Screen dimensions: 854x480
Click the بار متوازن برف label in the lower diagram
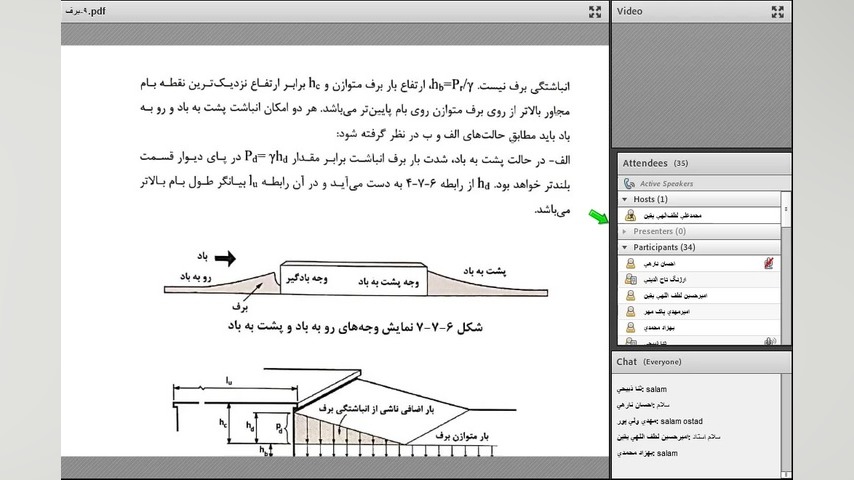coord(462,436)
